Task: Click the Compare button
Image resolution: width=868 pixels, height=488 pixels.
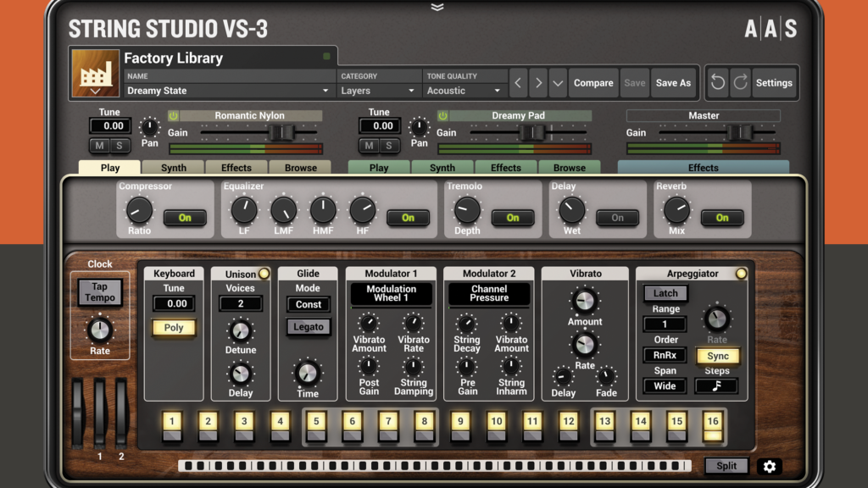Action: (593, 83)
